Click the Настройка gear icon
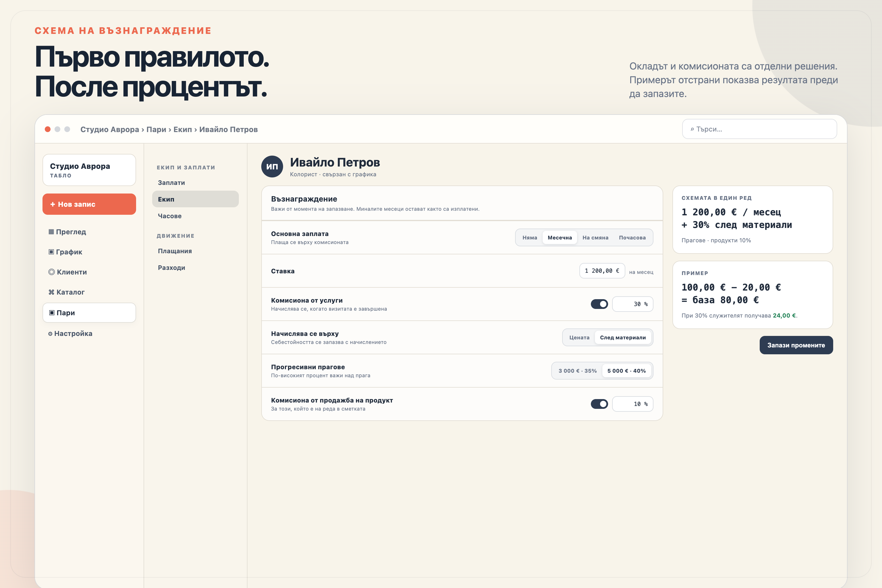 [x=50, y=334]
